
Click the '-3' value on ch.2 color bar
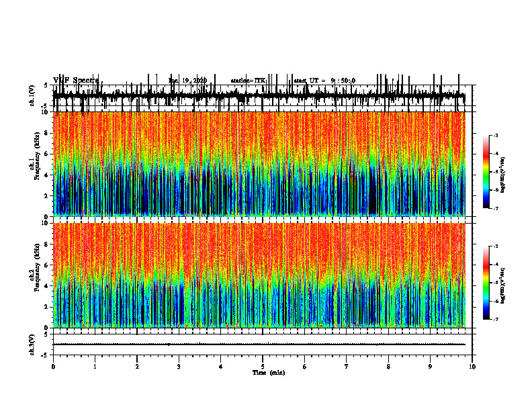(x=496, y=246)
